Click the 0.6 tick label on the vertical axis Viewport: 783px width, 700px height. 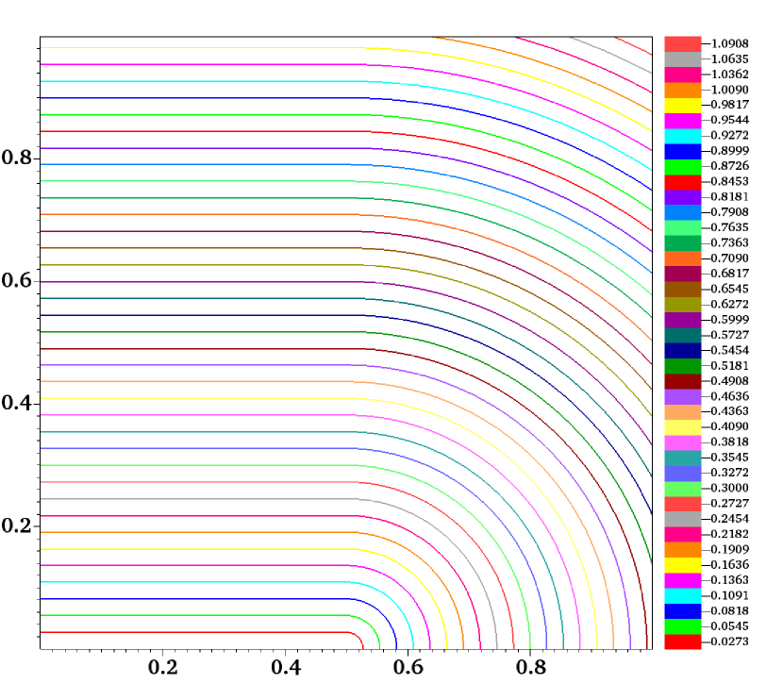(18, 281)
